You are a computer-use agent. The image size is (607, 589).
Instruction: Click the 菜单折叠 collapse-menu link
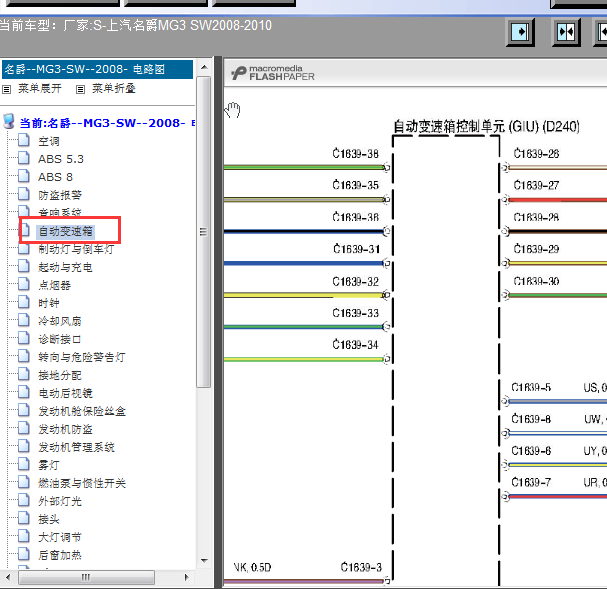(113, 89)
